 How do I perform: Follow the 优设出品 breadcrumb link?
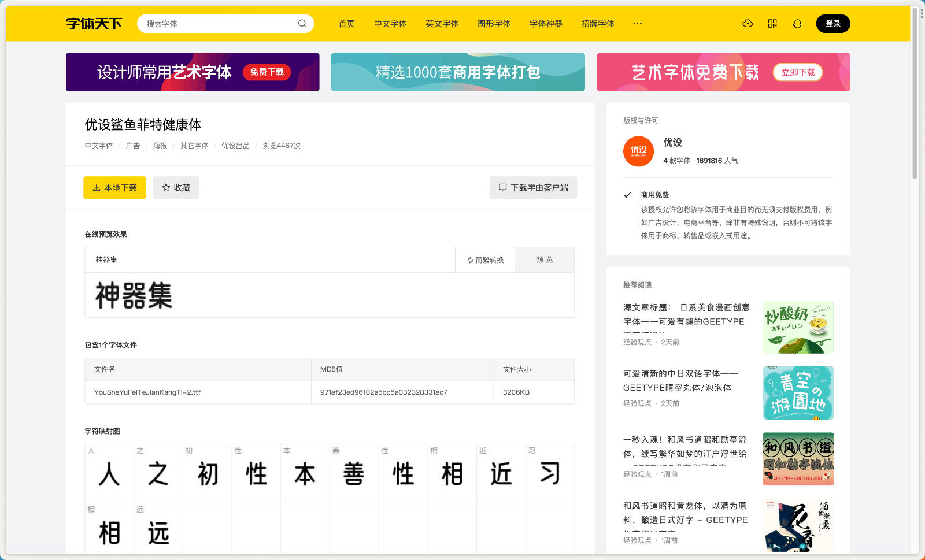pos(235,146)
